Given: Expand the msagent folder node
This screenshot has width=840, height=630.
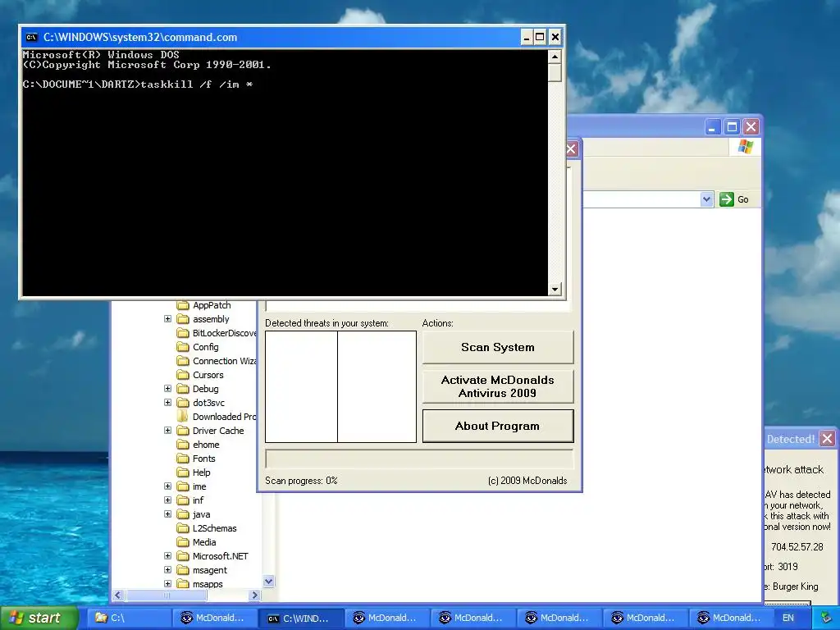Looking at the screenshot, I should click(167, 569).
